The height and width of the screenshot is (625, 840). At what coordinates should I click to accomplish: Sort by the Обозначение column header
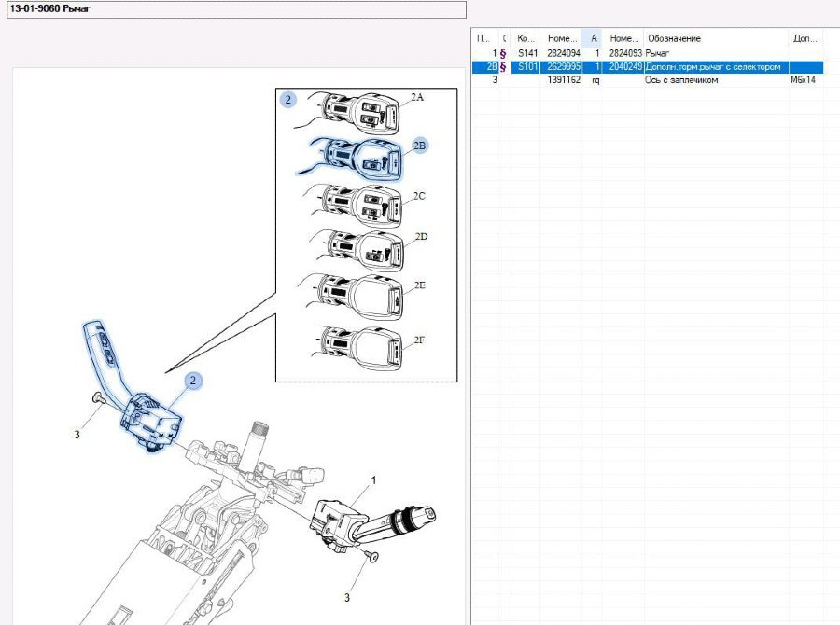coord(714,38)
